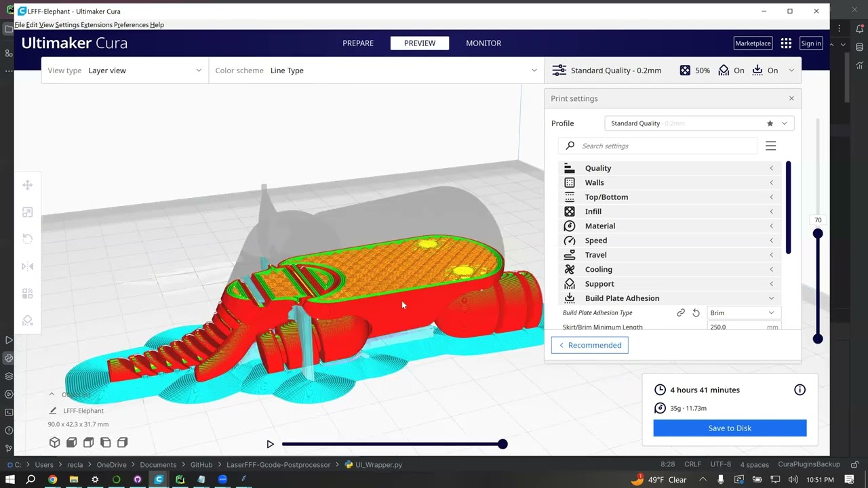Click the pencil icon beside LFFF-Elephant
The width and height of the screenshot is (868, 488).
click(x=53, y=411)
